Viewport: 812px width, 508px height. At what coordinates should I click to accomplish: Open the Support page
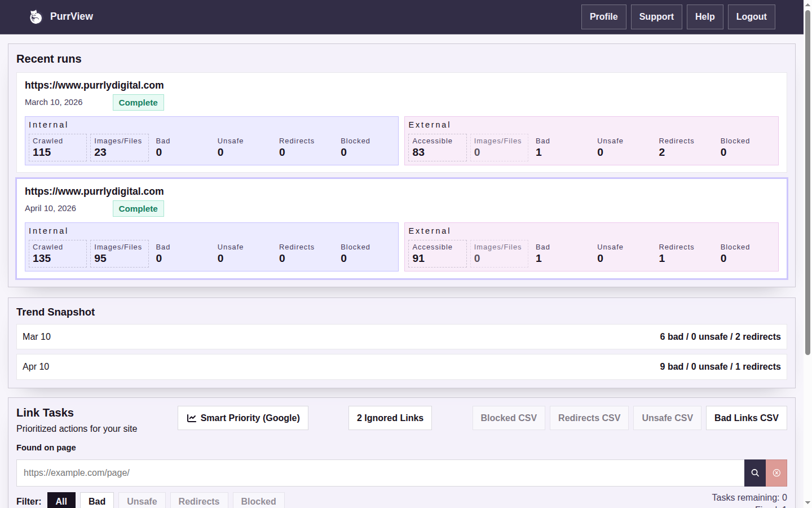(656, 16)
